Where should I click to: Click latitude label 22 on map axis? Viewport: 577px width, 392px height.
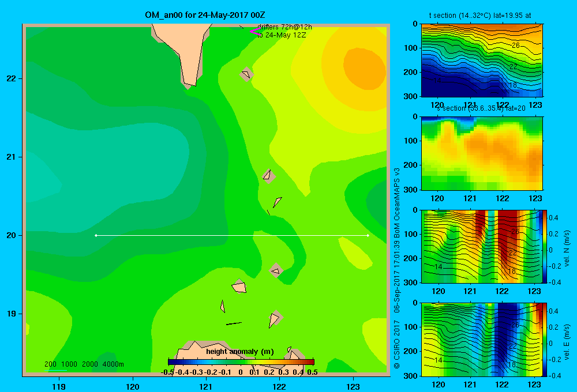coord(12,79)
